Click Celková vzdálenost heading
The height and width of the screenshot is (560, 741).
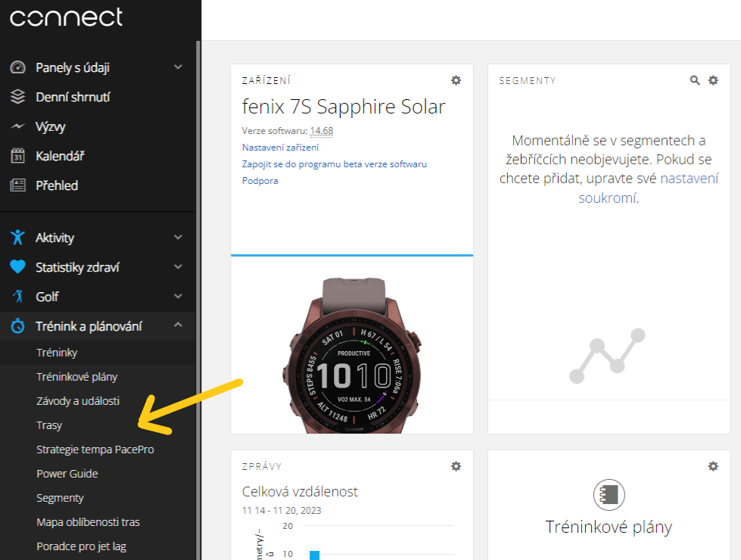click(x=300, y=492)
